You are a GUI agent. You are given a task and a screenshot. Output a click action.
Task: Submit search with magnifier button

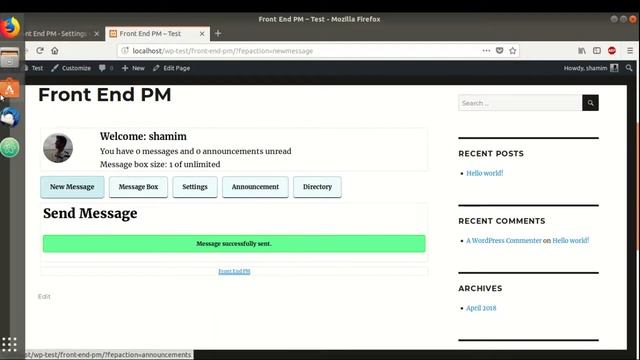[x=590, y=103]
